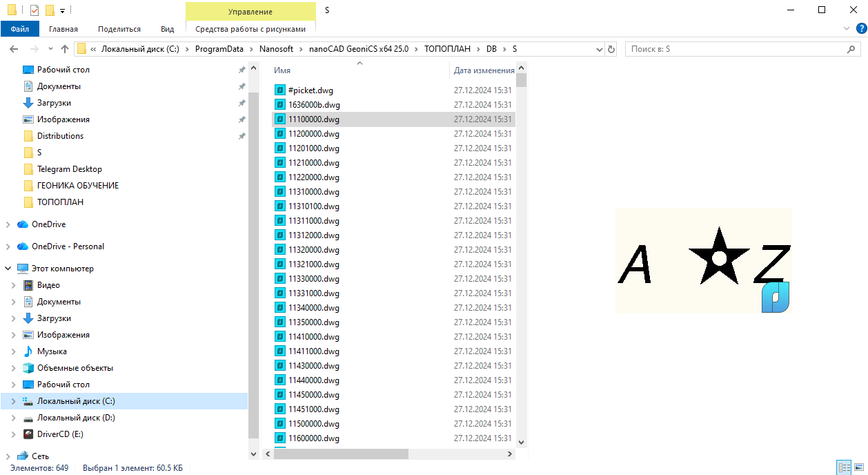Viewport: 868px width, 475px height.
Task: Sort files by Дата изменения column header
Action: (x=483, y=70)
